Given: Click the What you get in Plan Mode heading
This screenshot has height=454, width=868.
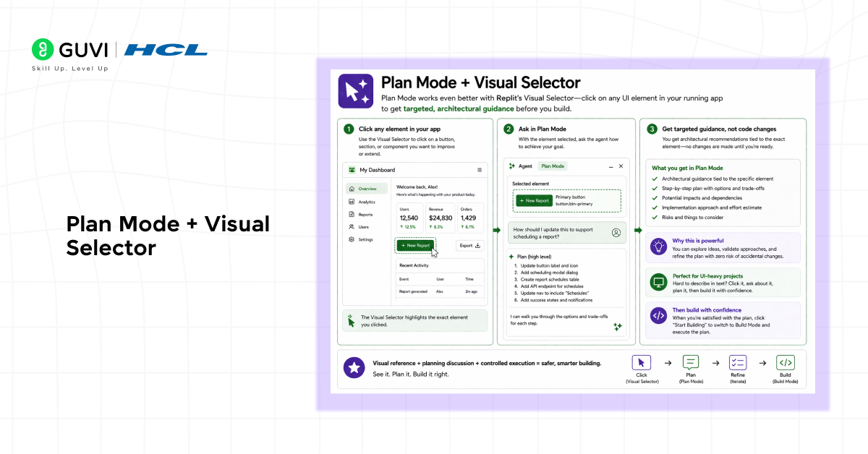Looking at the screenshot, I should [687, 168].
